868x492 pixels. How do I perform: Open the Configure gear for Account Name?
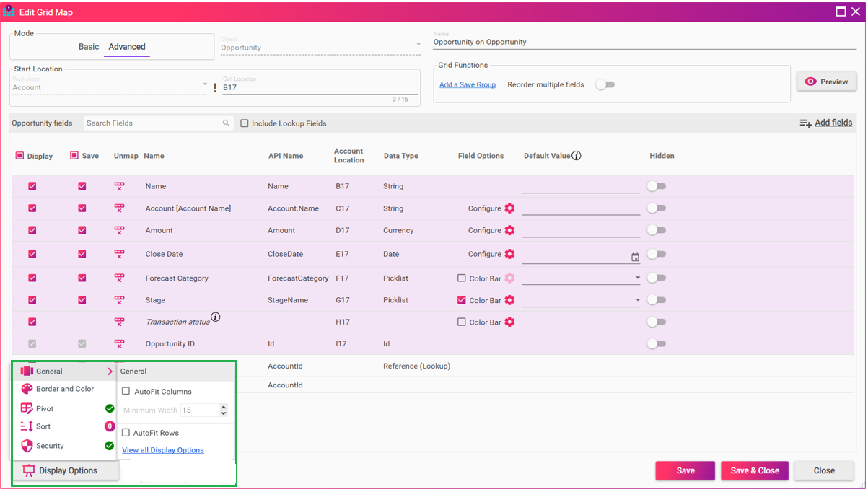coord(509,208)
